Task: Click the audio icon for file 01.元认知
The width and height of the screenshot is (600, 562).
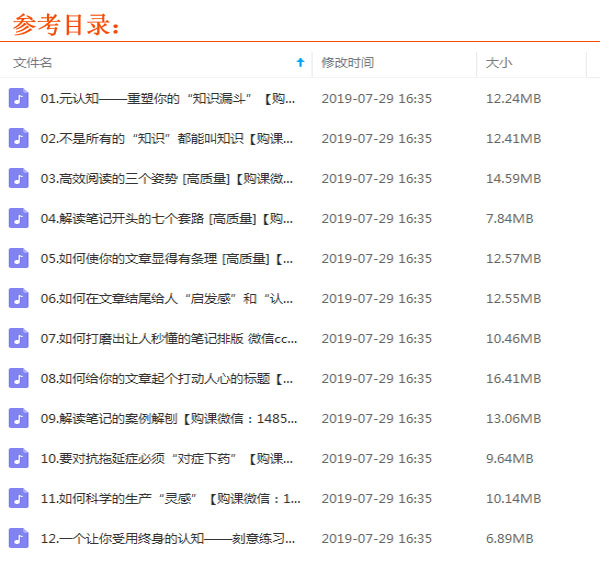Action: (18, 98)
